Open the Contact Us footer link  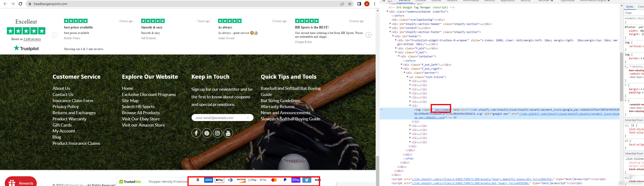(x=63, y=95)
